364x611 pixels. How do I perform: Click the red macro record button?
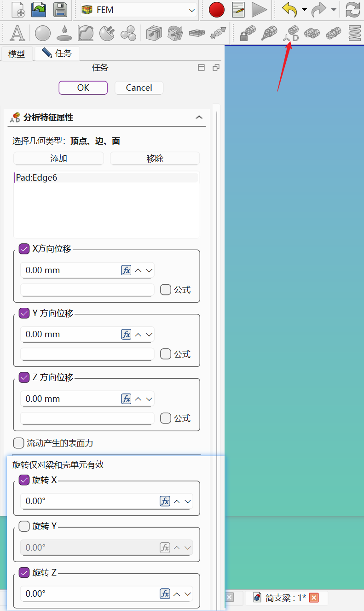[x=216, y=10]
